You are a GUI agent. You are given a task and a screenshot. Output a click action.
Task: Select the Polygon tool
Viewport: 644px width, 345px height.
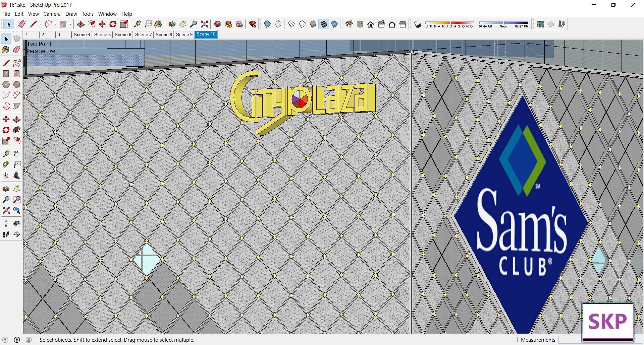pos(17,84)
